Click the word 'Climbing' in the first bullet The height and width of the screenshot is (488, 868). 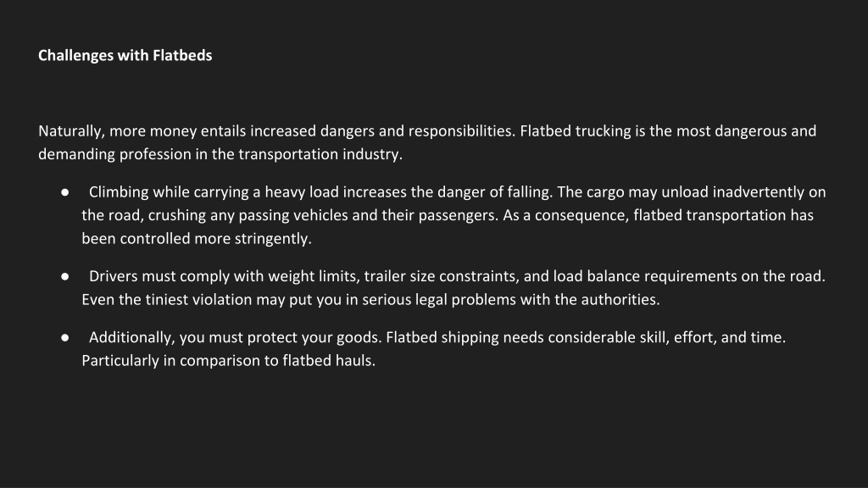[119, 192]
